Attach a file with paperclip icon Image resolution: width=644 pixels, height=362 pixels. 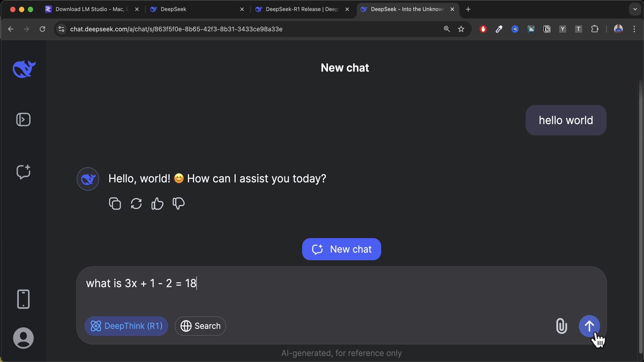click(561, 326)
